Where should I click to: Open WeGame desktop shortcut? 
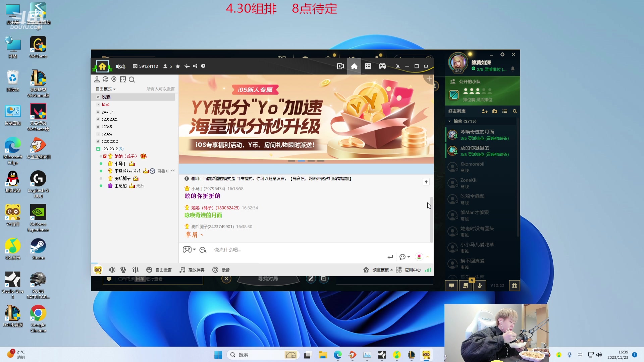click(x=38, y=47)
